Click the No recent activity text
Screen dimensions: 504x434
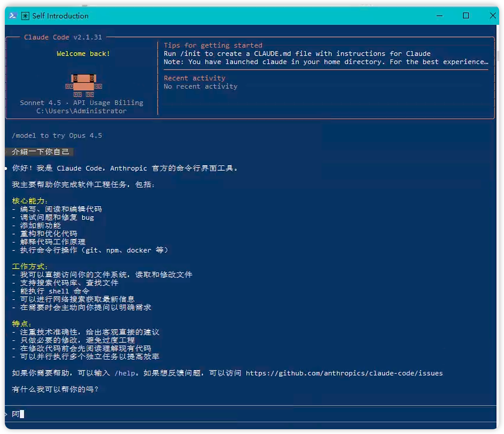click(200, 86)
